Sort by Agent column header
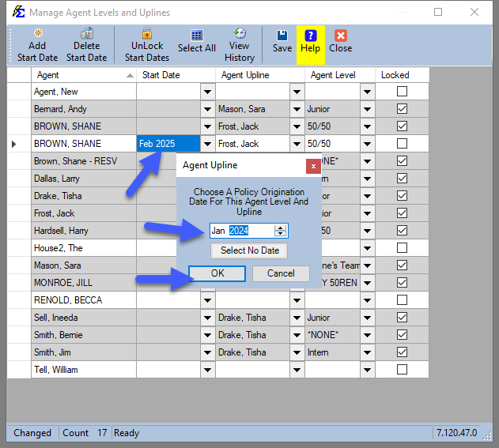This screenshot has width=499, height=448. tap(84, 75)
